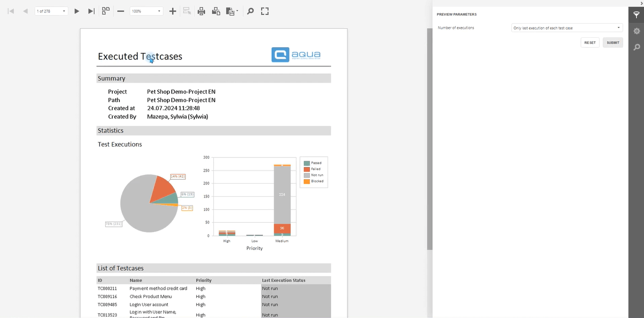Click the 36 failed segment of Medium bar
644x318 pixels.
click(282, 228)
